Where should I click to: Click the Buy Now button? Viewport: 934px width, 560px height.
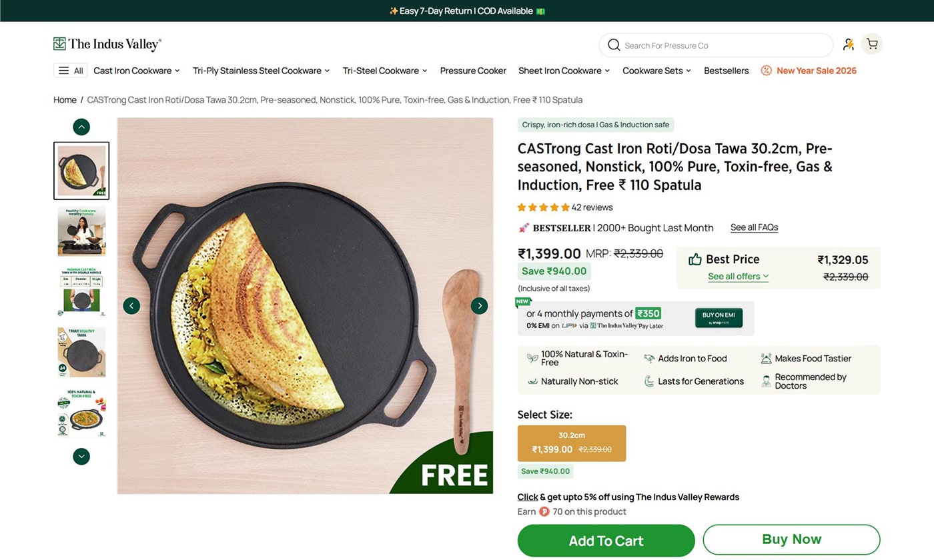(791, 539)
